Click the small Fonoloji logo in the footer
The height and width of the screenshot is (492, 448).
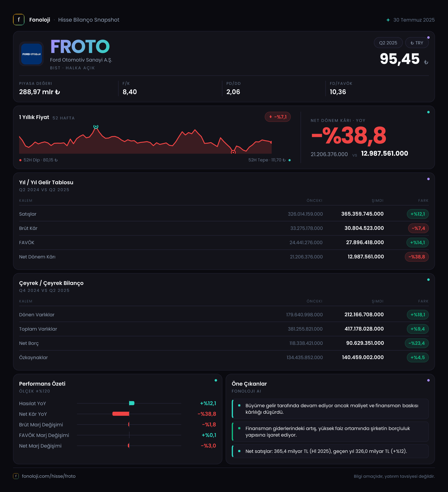coord(16,476)
